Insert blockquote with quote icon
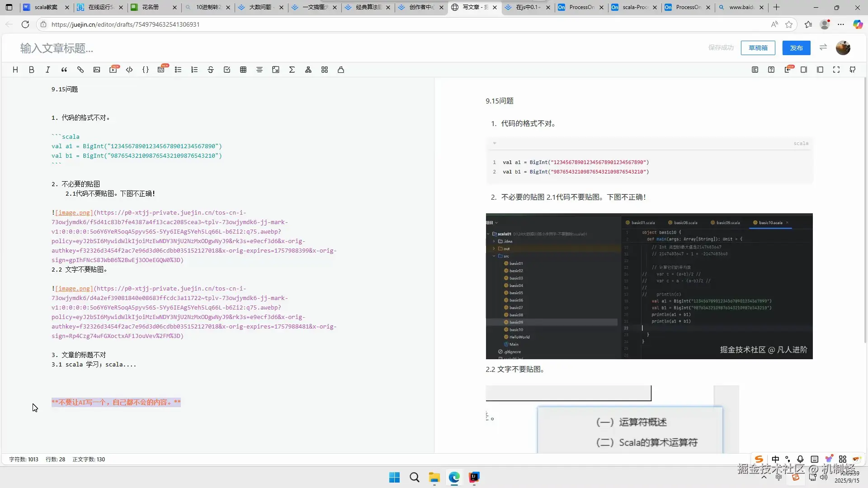 click(x=64, y=70)
